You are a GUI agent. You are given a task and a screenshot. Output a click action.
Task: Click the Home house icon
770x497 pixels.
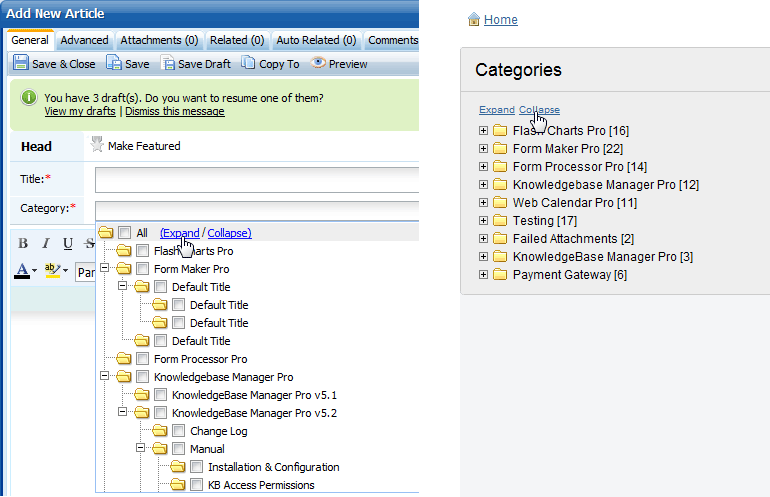coord(473,19)
